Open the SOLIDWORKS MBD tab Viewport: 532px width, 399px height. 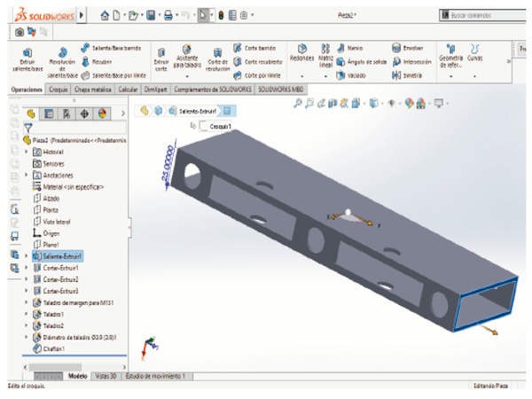click(x=281, y=90)
